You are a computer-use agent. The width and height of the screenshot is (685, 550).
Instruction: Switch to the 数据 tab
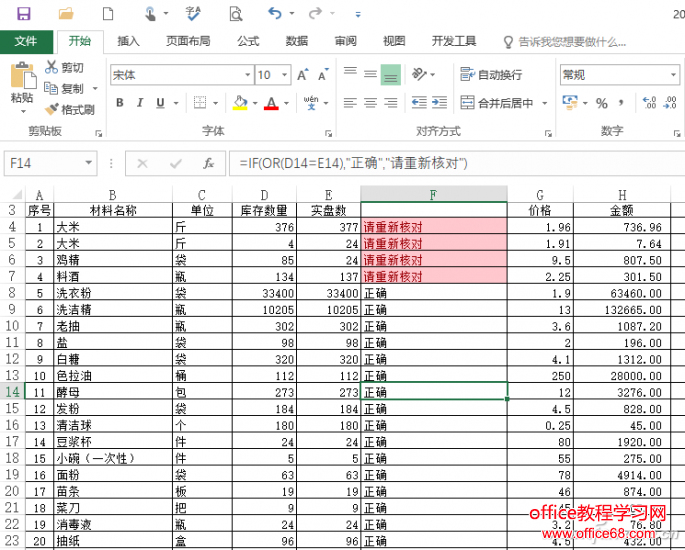click(297, 41)
